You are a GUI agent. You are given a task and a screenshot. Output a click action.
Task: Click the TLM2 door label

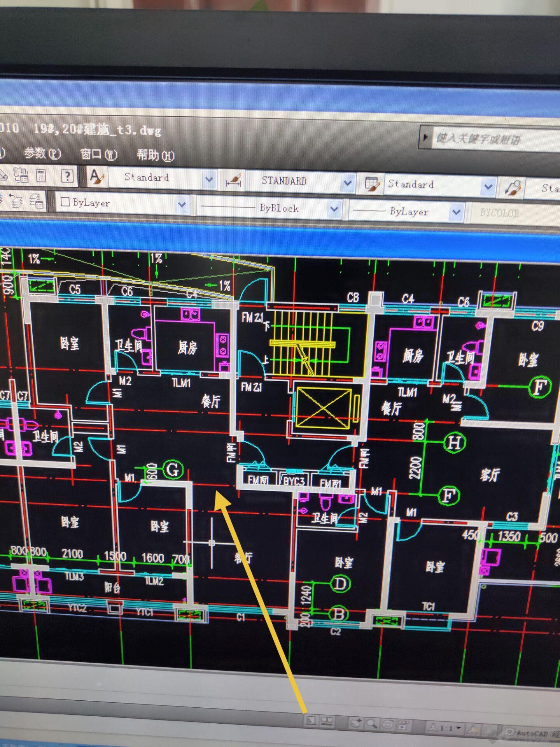[x=154, y=581]
